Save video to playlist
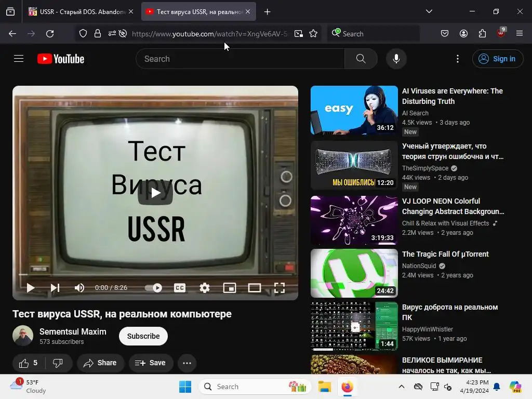The width and height of the screenshot is (532, 399). [151, 363]
